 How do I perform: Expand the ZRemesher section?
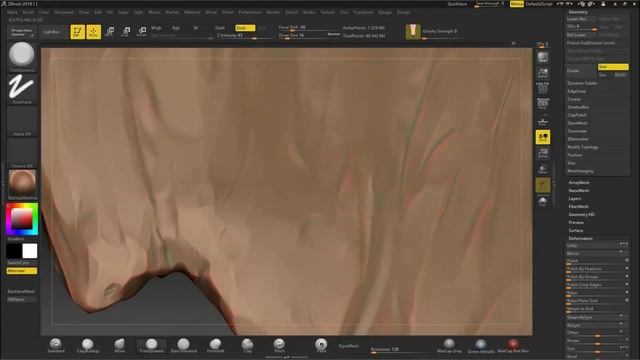pyautogui.click(x=578, y=139)
